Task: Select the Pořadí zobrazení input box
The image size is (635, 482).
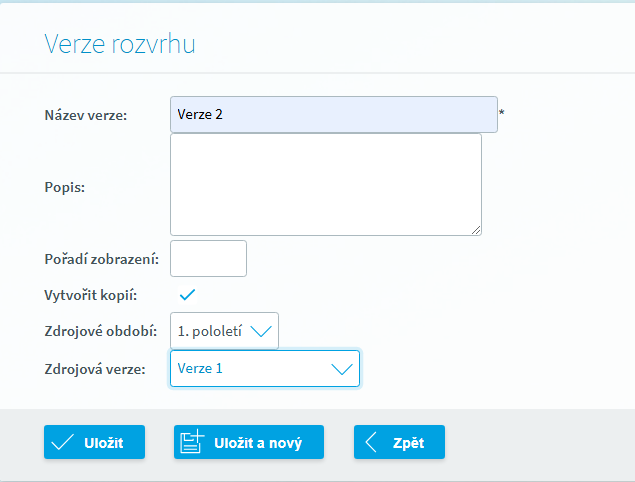Action: tap(208, 258)
